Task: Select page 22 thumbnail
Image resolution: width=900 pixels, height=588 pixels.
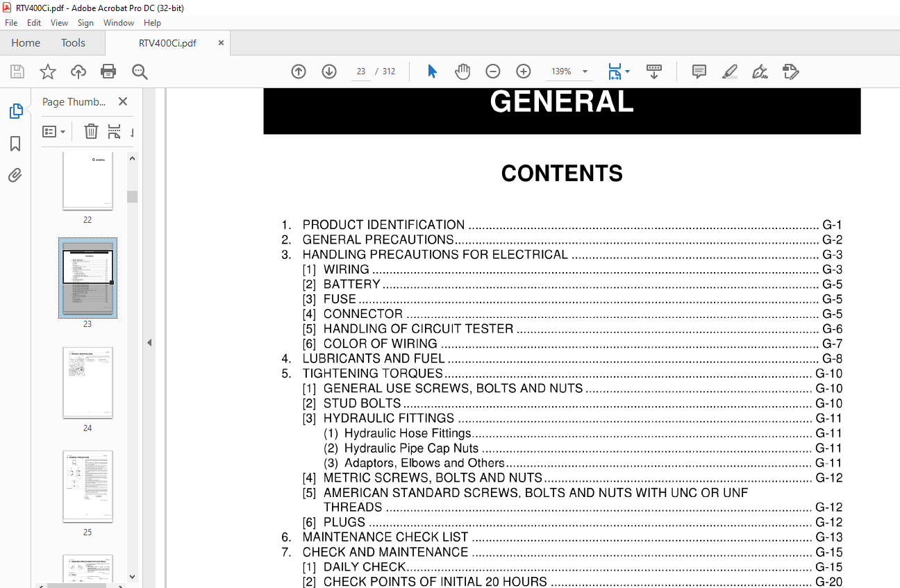Action: click(87, 180)
